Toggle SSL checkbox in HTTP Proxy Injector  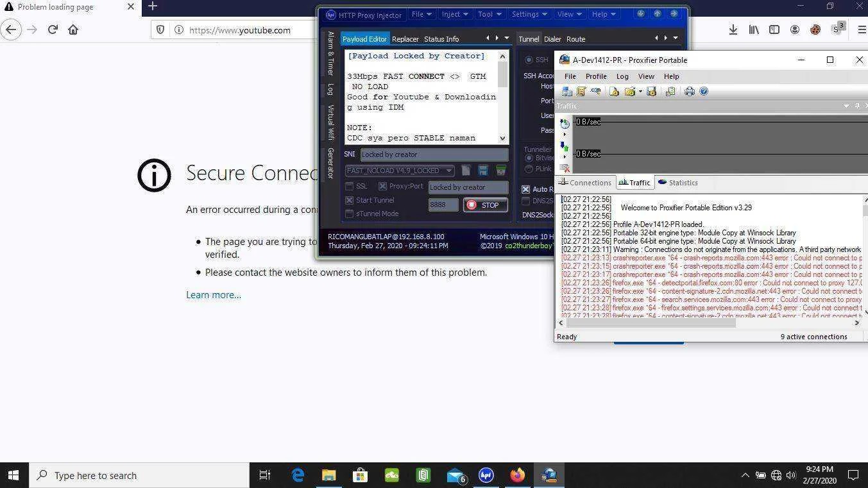pos(350,186)
